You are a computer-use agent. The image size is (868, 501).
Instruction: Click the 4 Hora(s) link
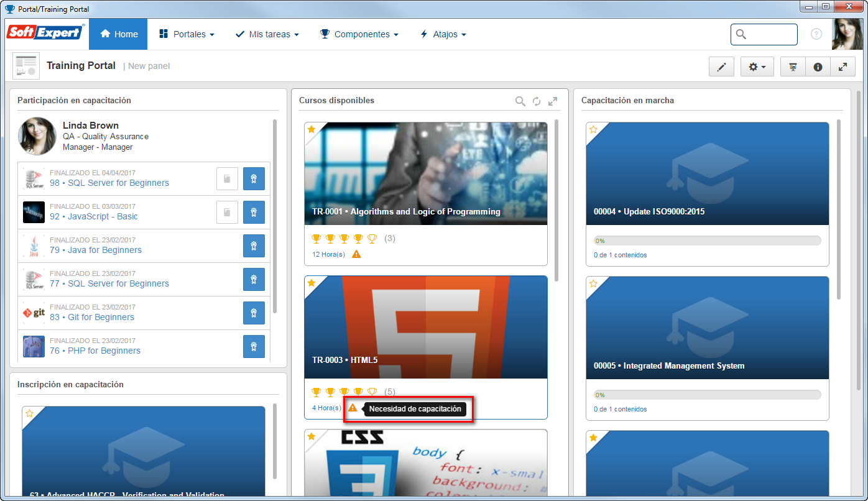click(x=326, y=408)
